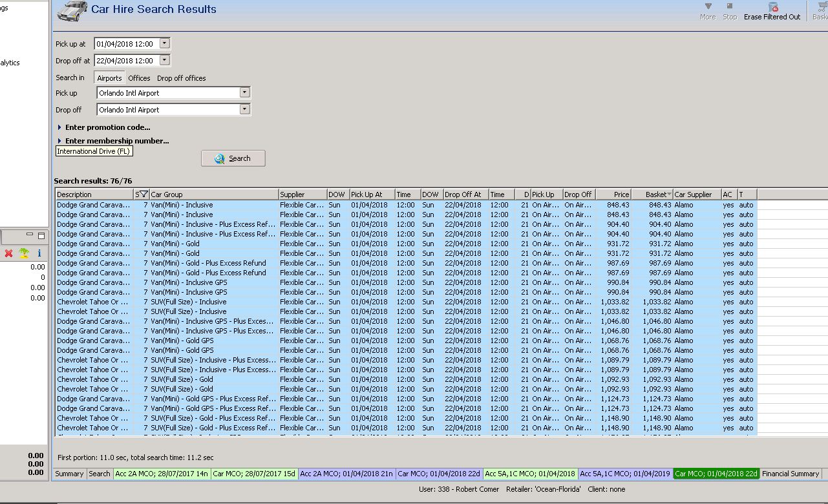Select Airports search option

(x=109, y=78)
